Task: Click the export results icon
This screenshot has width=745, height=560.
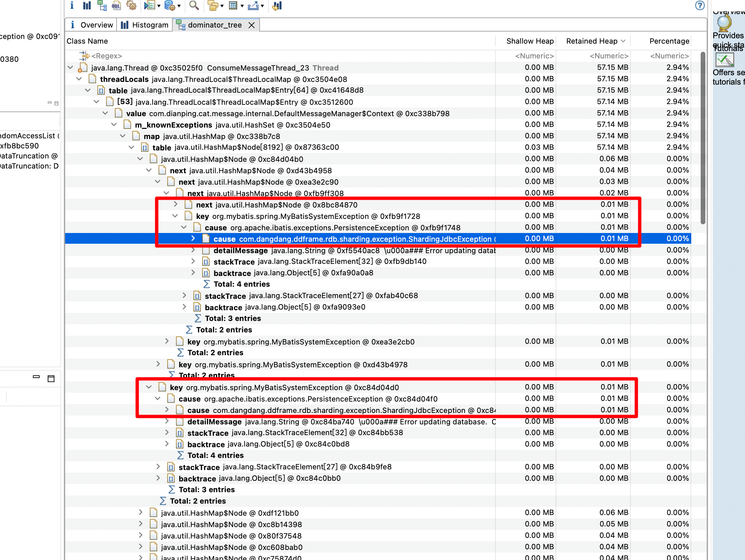Action: (x=253, y=5)
